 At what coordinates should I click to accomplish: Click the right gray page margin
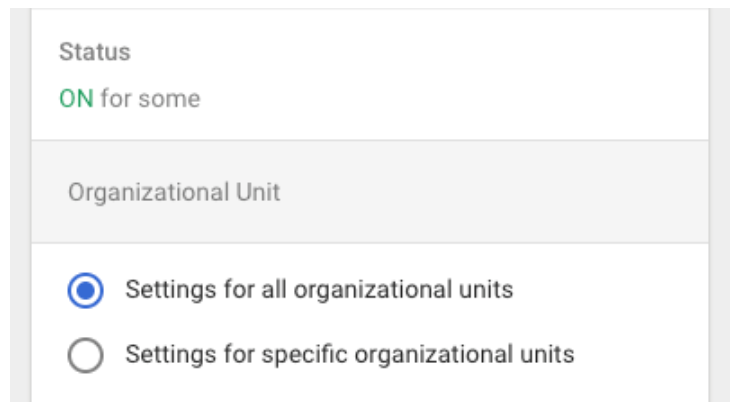pos(719,205)
